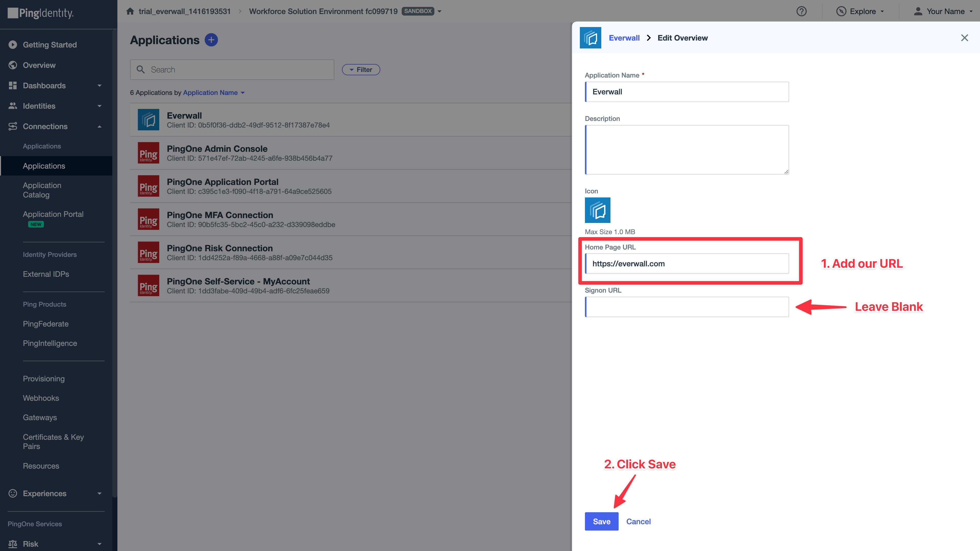
Task: Click the Icon upload thumbnail
Action: tap(597, 210)
